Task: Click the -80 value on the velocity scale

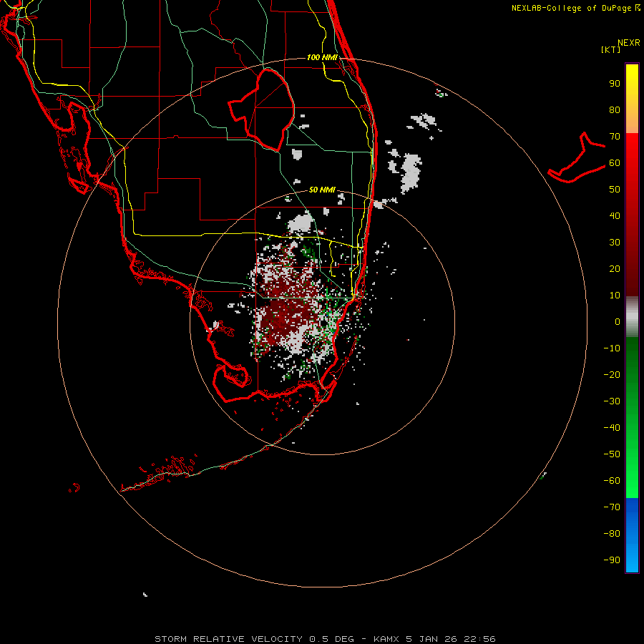Action: coord(612,534)
